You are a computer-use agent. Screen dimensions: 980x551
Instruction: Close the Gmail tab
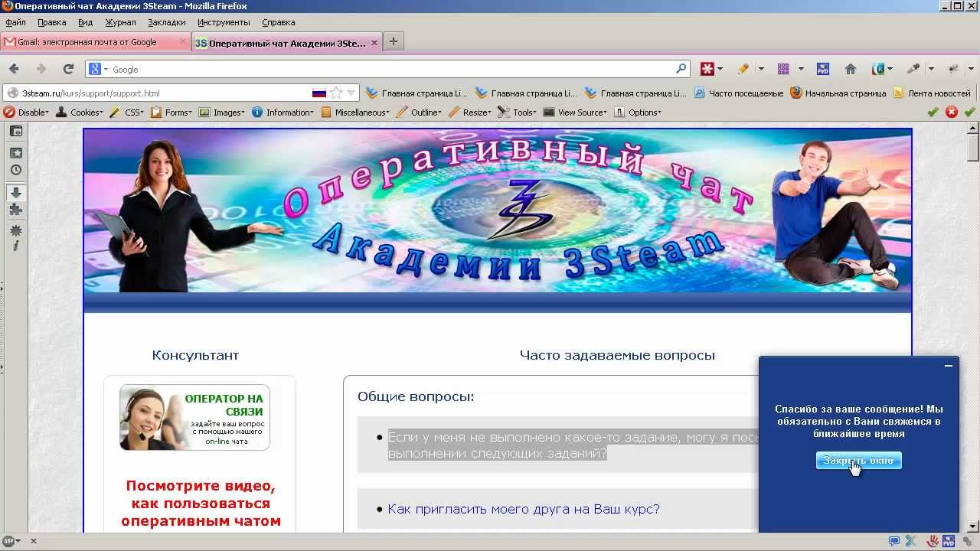[182, 42]
